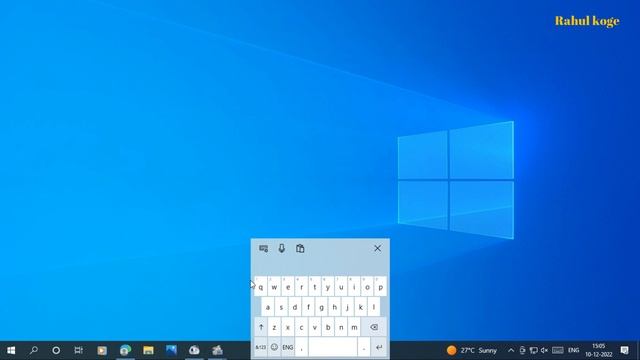Switch to &123 symbols layout
The image size is (640, 360).
[261, 347]
